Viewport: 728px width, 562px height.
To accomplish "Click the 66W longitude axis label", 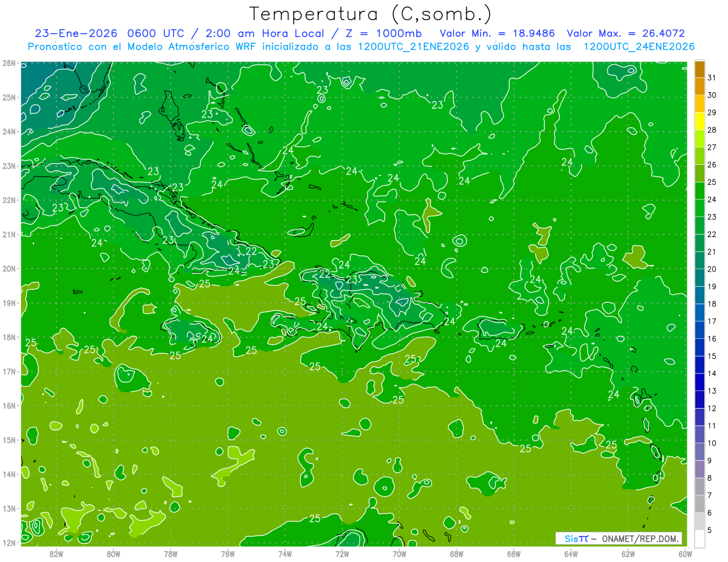I will 513,554.
